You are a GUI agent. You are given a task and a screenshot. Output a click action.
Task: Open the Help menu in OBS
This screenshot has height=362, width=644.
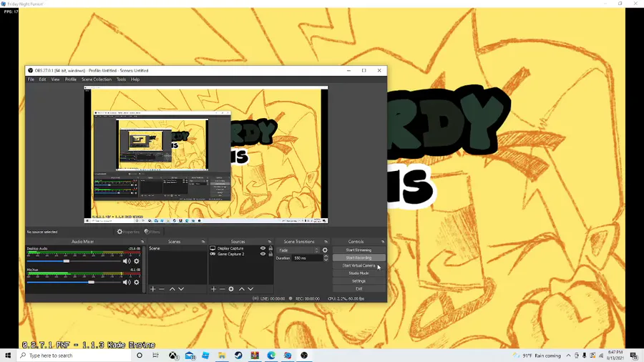[x=135, y=79]
